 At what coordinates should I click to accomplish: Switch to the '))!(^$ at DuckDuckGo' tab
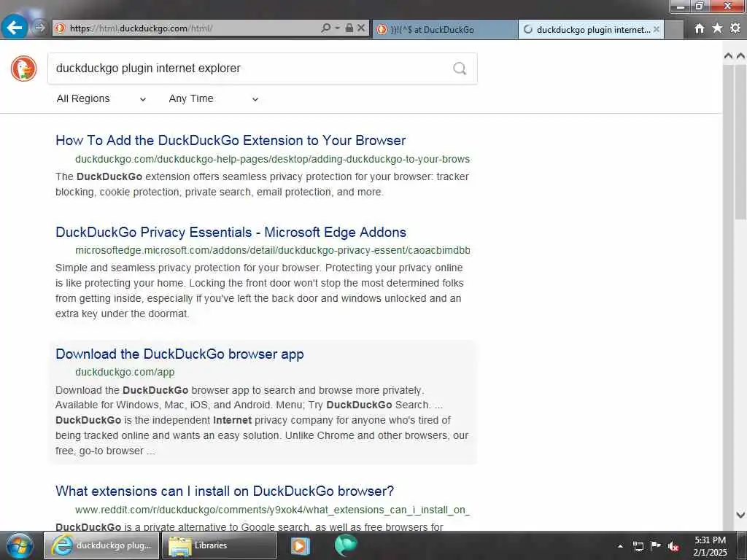(x=444, y=29)
